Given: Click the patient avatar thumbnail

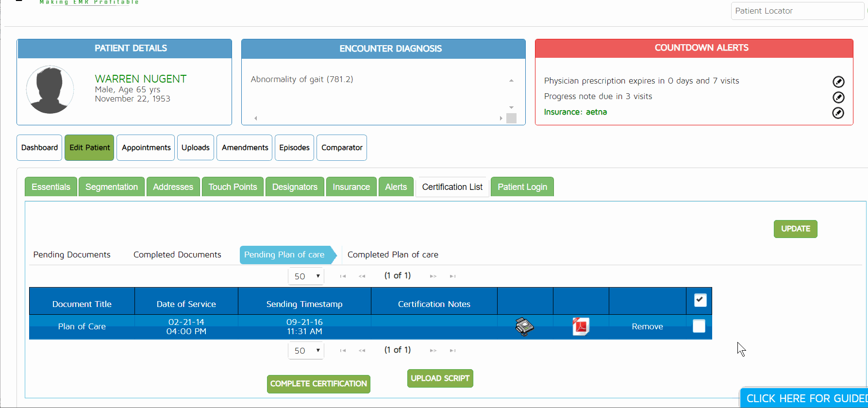Looking at the screenshot, I should click(x=50, y=90).
